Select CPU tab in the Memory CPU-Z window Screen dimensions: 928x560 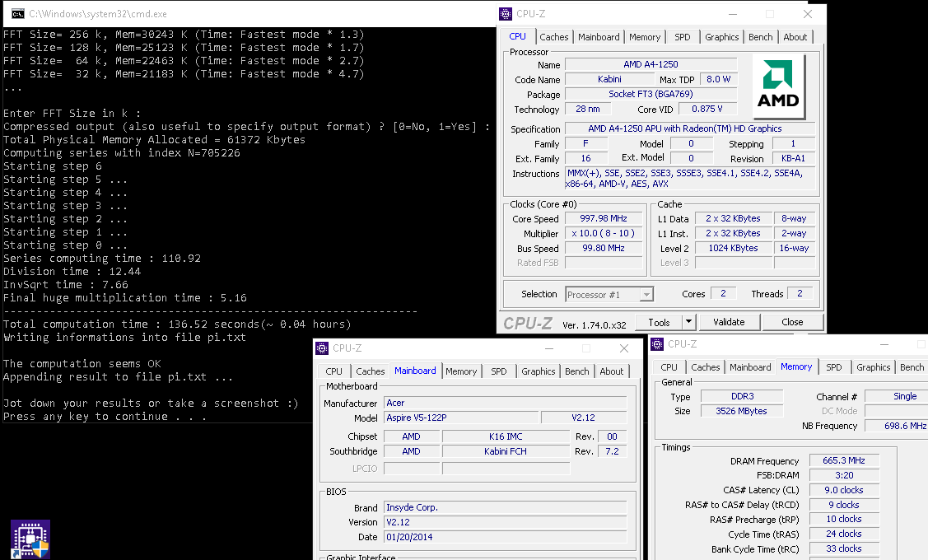click(x=669, y=367)
